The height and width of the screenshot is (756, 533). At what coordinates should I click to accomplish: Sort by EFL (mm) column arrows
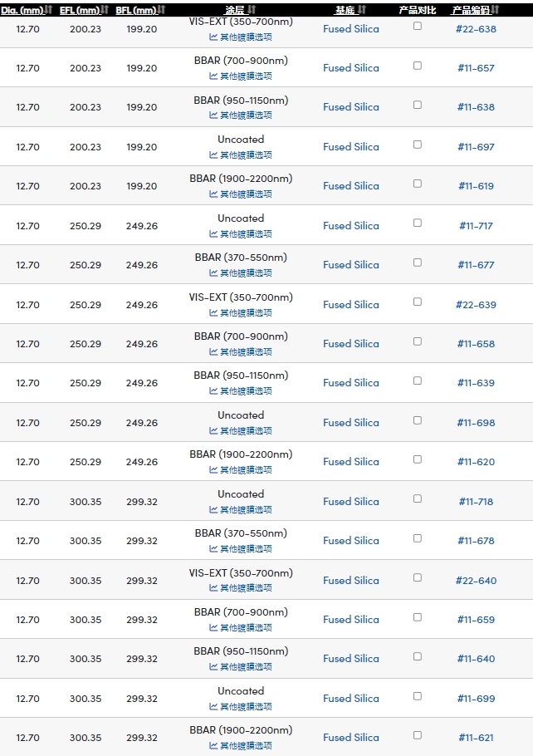click(105, 10)
